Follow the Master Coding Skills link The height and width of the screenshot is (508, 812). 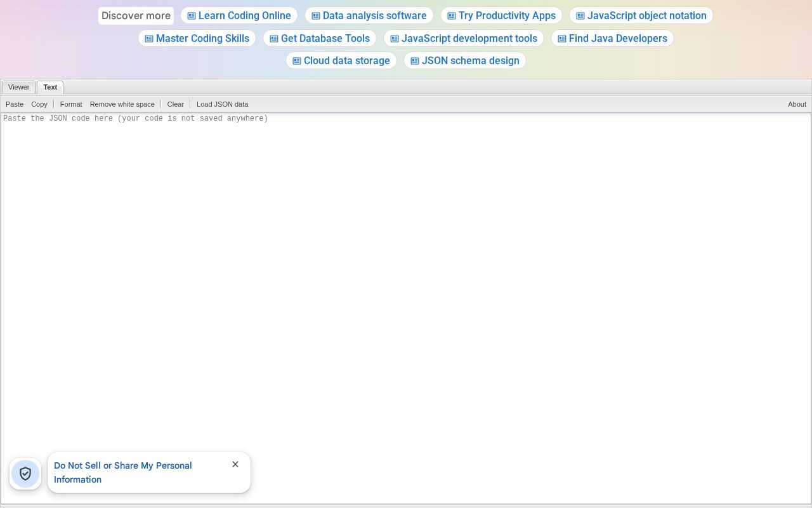coord(197,38)
